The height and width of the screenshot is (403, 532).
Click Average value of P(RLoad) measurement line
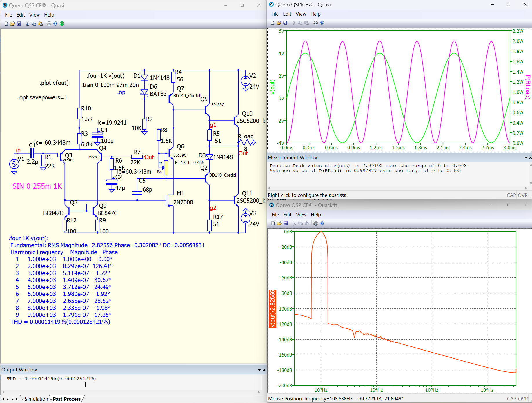(365, 170)
